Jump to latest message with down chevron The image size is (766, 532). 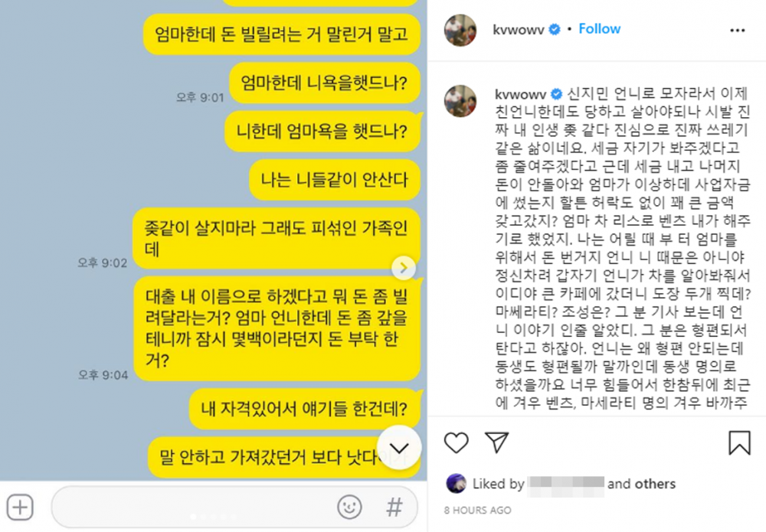coord(399,448)
